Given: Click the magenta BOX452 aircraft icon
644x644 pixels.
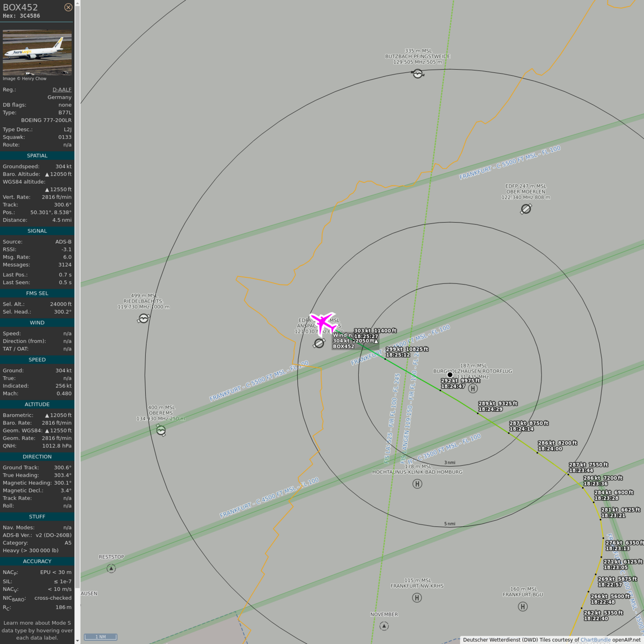Looking at the screenshot, I should coord(323,322).
